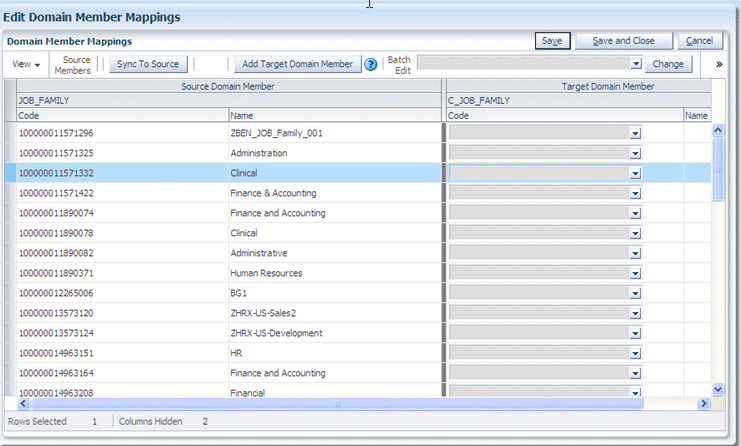This screenshot has width=741, height=446.
Task: Click Sync To Source button
Action: coord(148,64)
